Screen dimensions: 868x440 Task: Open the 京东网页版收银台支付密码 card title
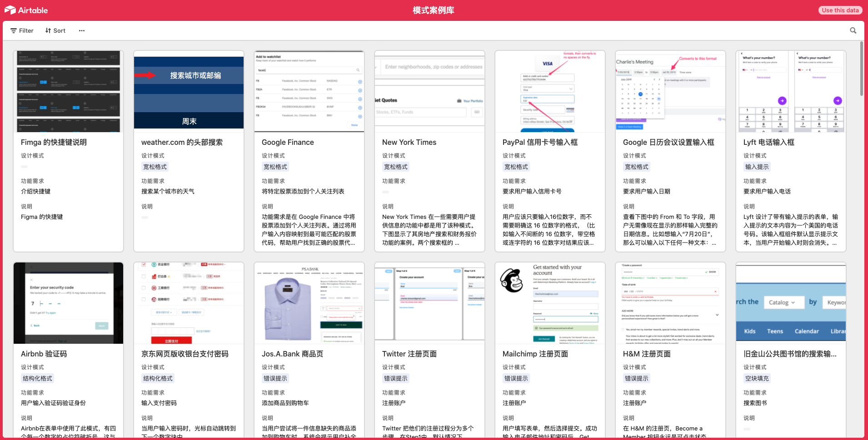(x=185, y=354)
